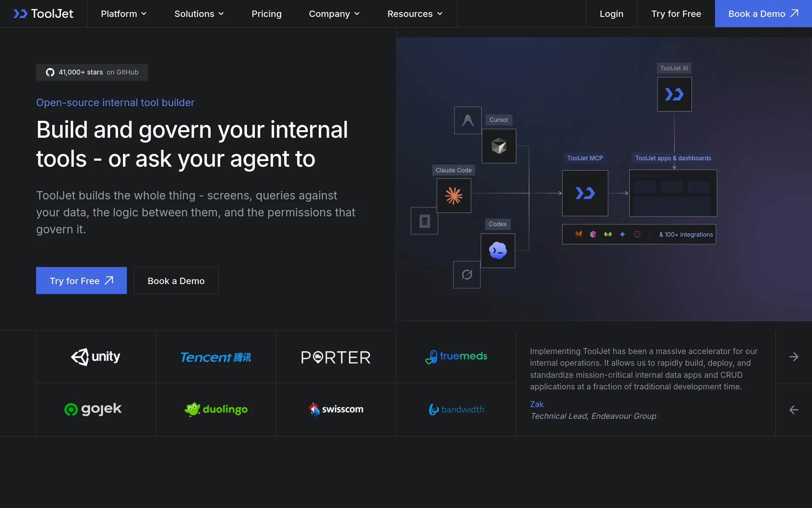Viewport: 812px width, 508px height.
Task: Click the Gojek logo
Action: pyautogui.click(x=93, y=409)
